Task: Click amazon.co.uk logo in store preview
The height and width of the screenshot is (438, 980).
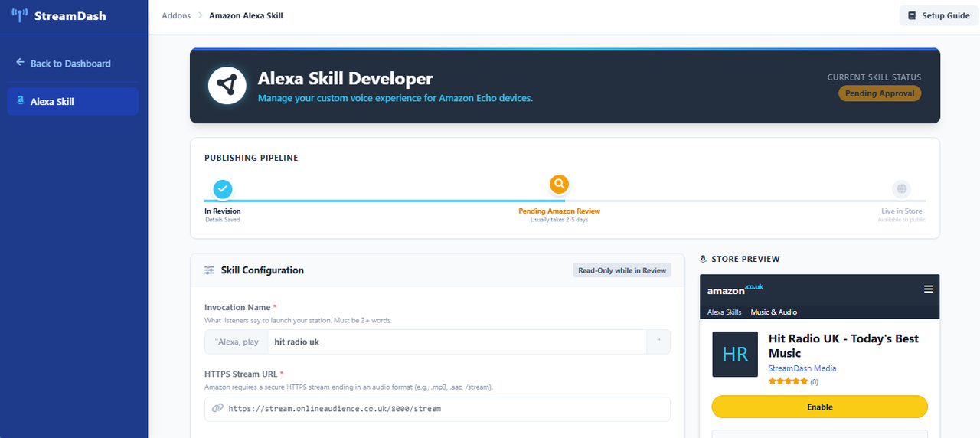Action: click(735, 289)
